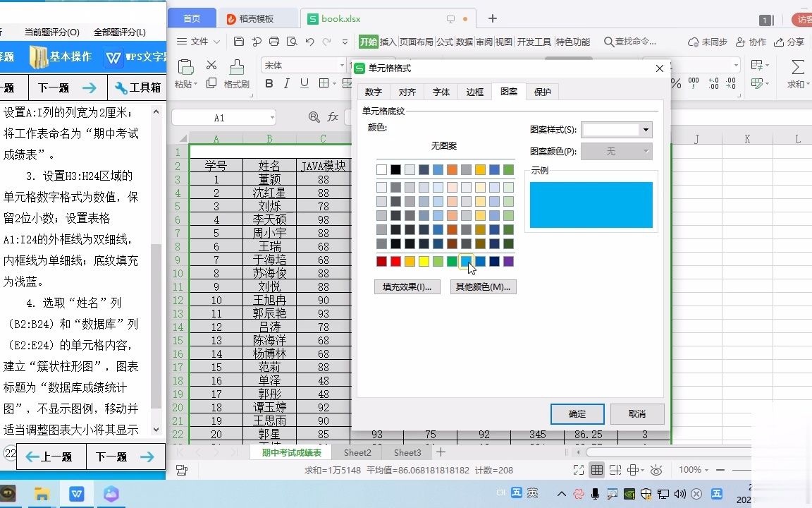This screenshot has width=812, height=508.
Task: Switch to the Sheet2 worksheet tab
Action: (357, 452)
